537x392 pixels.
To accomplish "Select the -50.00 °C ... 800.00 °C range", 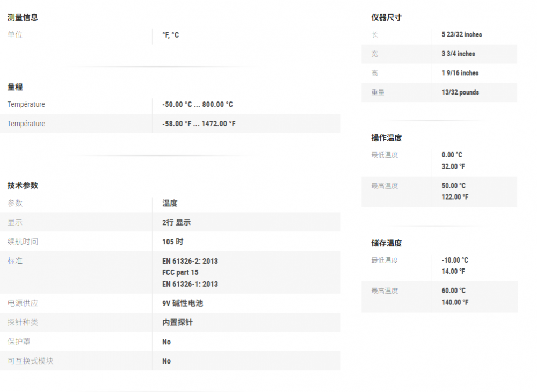I will (198, 105).
